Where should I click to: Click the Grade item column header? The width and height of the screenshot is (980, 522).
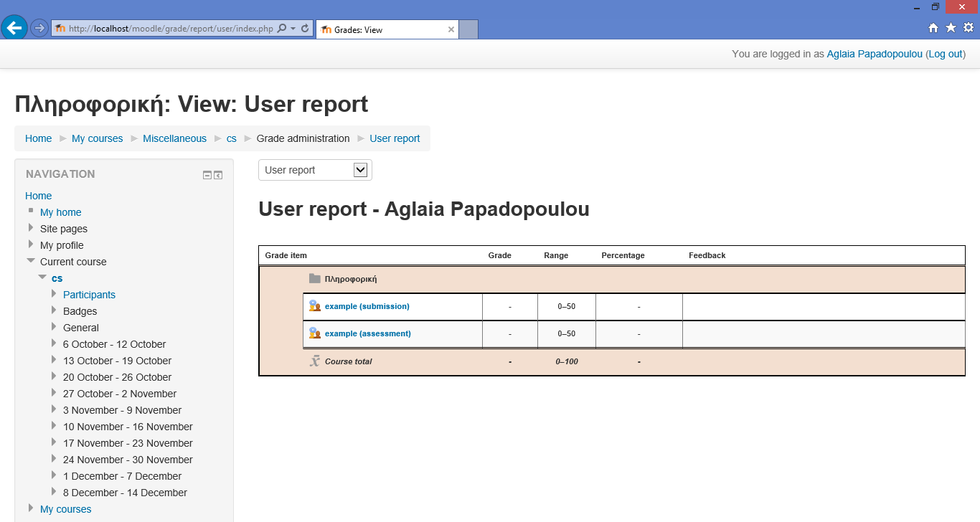[x=286, y=255]
